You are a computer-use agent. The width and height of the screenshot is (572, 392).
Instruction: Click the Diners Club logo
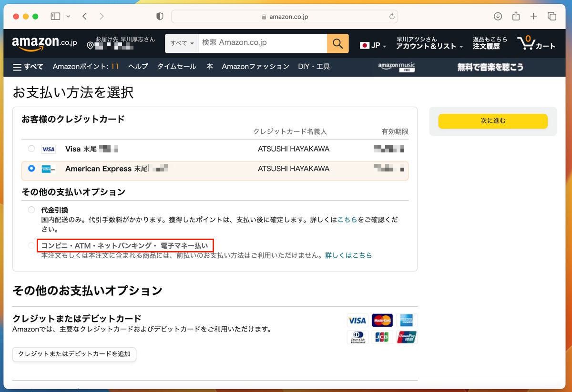(x=357, y=337)
